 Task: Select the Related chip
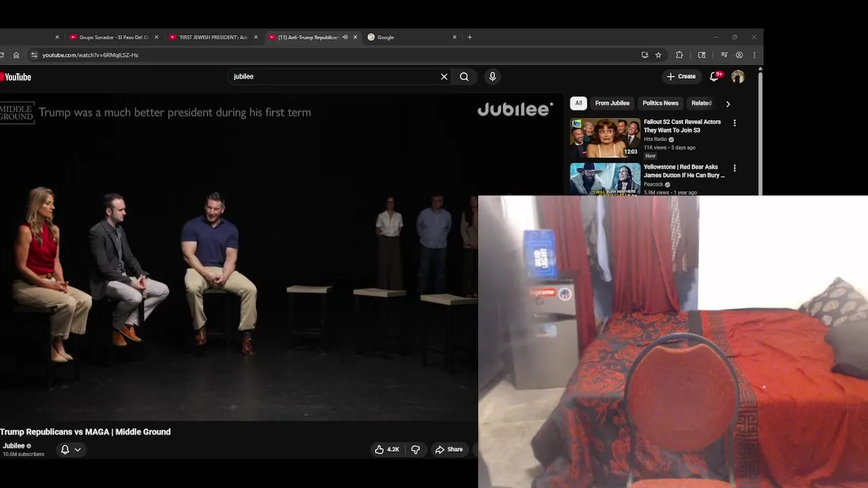[x=701, y=103]
